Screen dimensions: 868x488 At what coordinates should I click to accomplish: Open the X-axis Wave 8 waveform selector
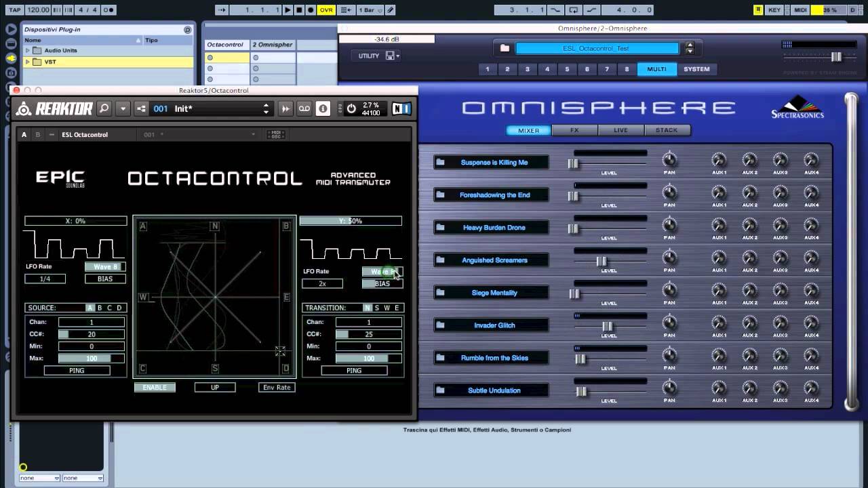(106, 267)
